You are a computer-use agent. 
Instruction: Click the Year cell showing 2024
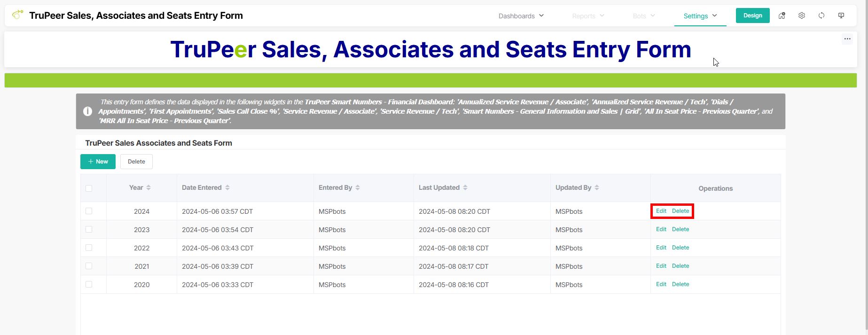pos(141,211)
